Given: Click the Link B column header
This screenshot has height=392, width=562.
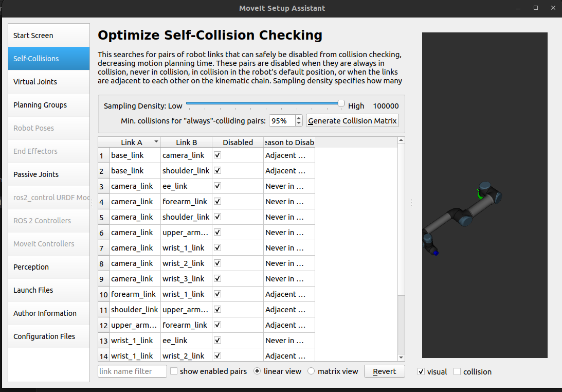Looking at the screenshot, I should tap(186, 142).
